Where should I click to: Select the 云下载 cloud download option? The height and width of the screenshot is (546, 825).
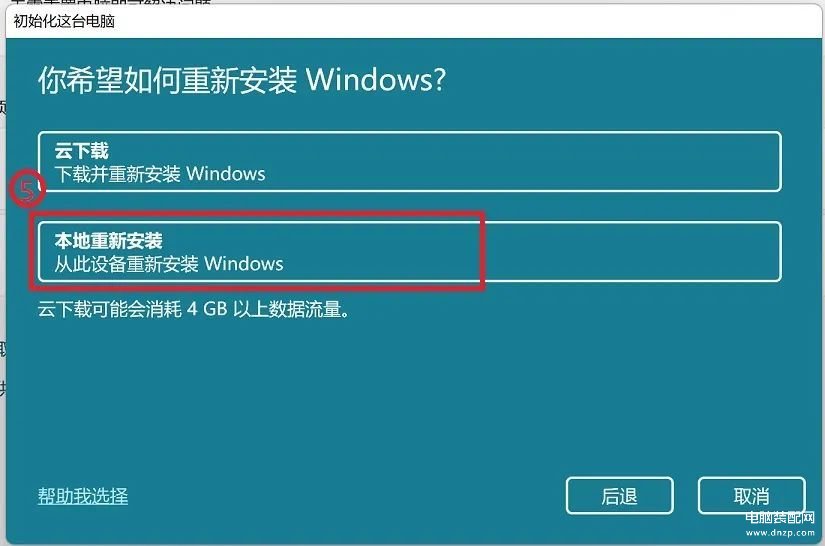[x=409, y=161]
